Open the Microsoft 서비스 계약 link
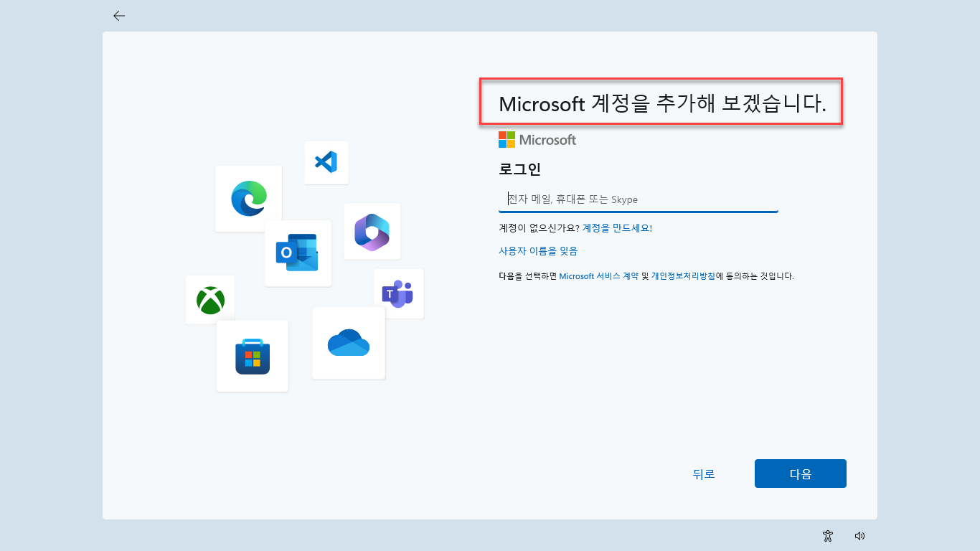Image resolution: width=980 pixels, height=551 pixels. [x=598, y=276]
